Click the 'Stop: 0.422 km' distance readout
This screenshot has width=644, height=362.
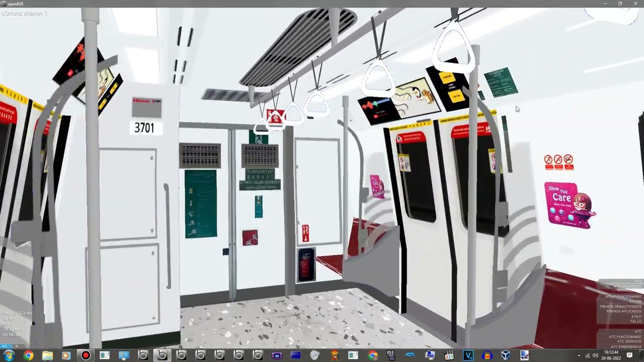[x=17, y=313]
